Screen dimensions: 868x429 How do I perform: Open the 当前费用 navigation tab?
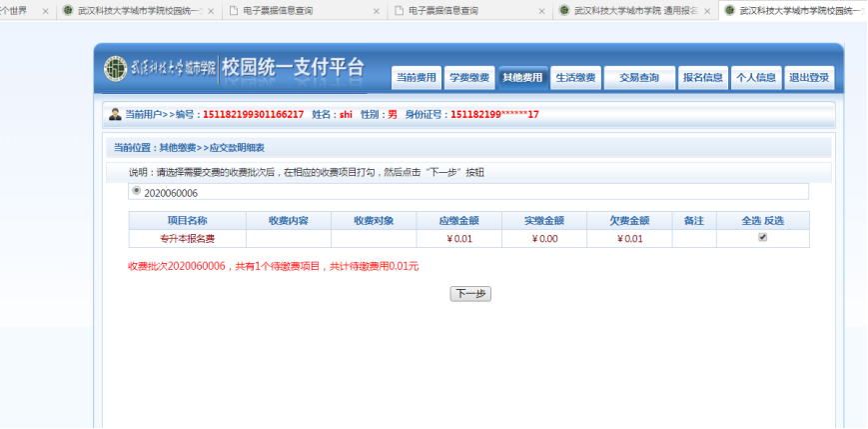417,78
